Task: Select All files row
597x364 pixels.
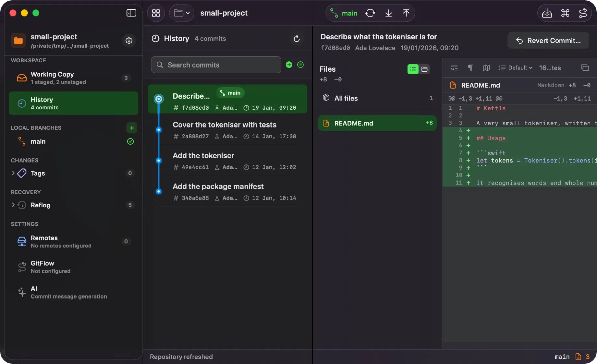Action: (377, 98)
